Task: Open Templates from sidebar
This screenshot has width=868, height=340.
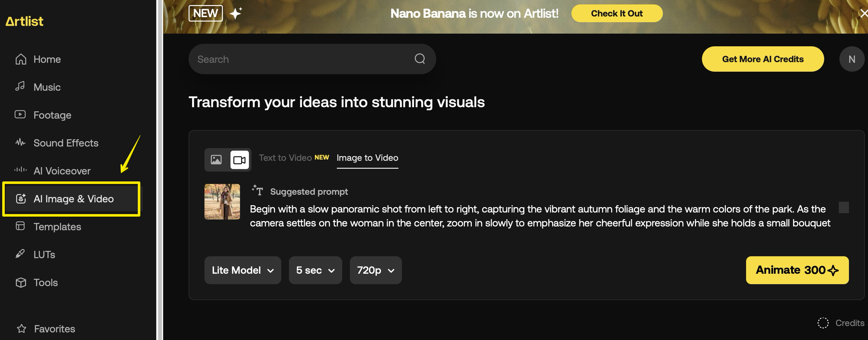Action: pyautogui.click(x=48, y=226)
